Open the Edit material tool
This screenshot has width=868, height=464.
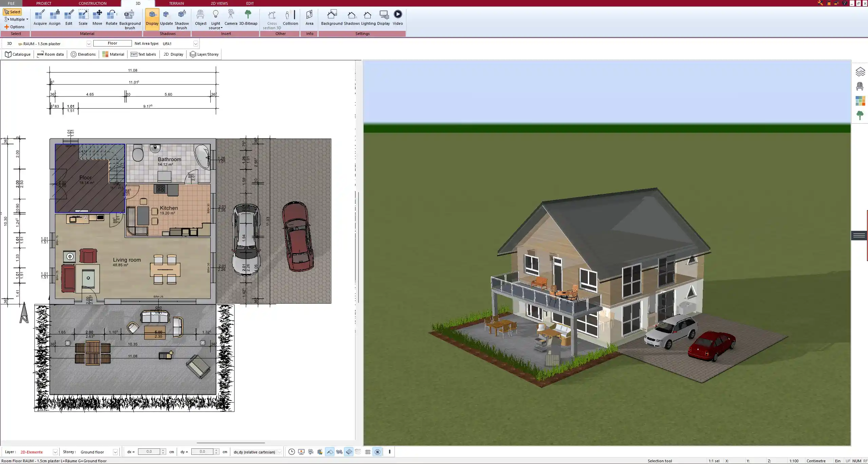[x=69, y=18]
